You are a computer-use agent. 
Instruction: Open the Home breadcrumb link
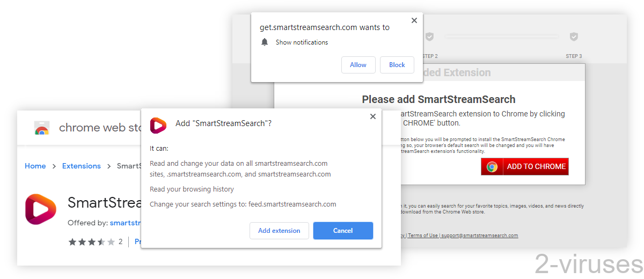pyautogui.click(x=35, y=166)
